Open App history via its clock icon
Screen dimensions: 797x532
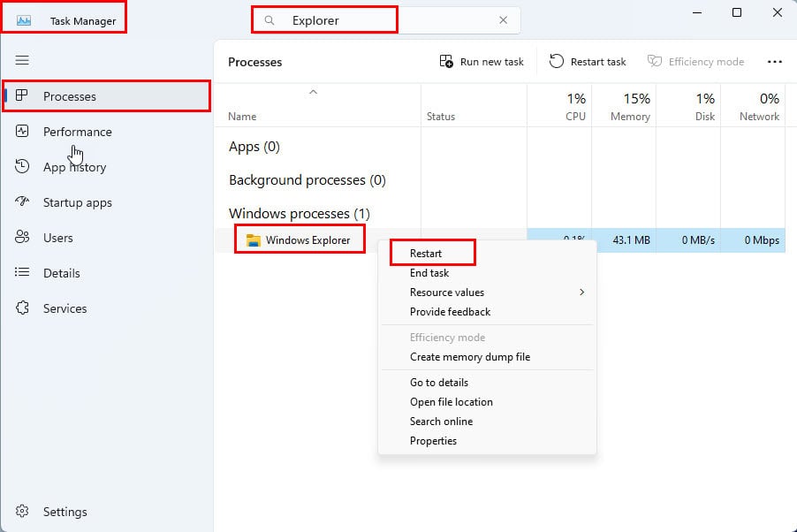[22, 166]
